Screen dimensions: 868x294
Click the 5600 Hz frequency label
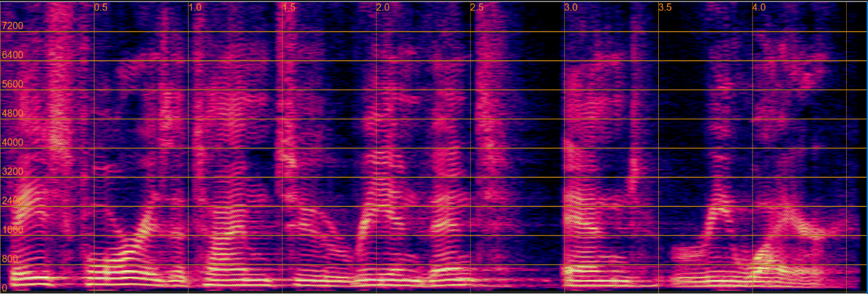pos(13,84)
